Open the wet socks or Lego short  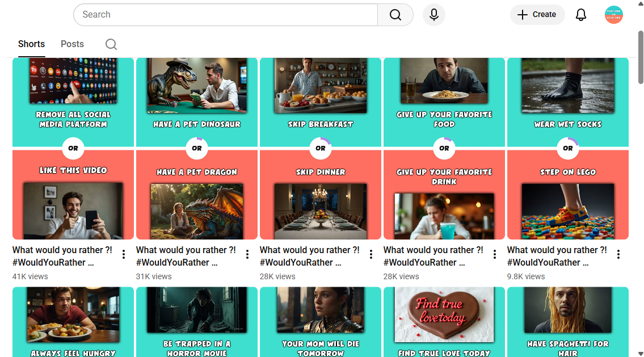tap(567, 148)
